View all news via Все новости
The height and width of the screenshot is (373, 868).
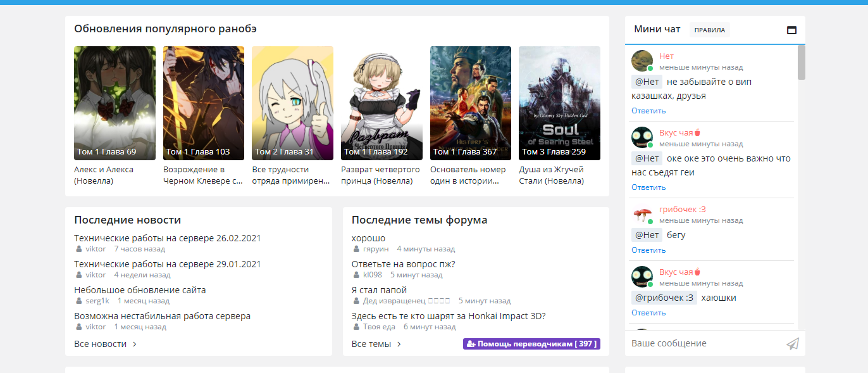(x=101, y=345)
